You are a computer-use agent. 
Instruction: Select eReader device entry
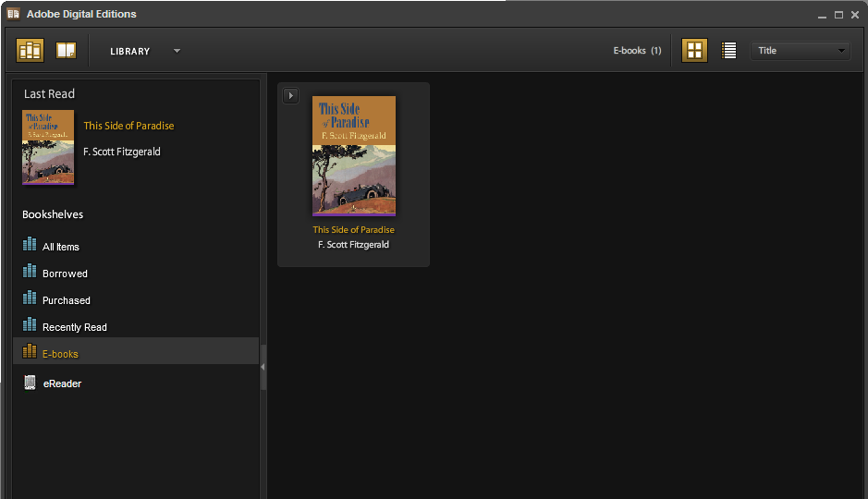click(136, 383)
